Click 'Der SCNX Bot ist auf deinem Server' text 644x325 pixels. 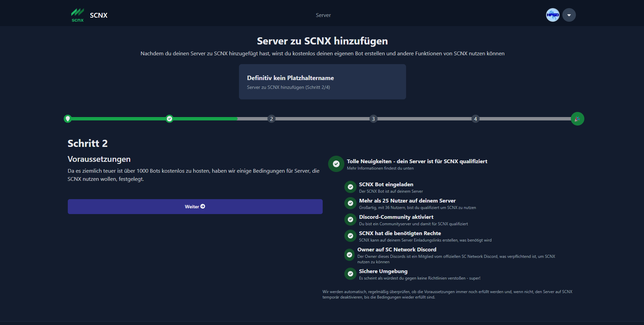pyautogui.click(x=391, y=191)
